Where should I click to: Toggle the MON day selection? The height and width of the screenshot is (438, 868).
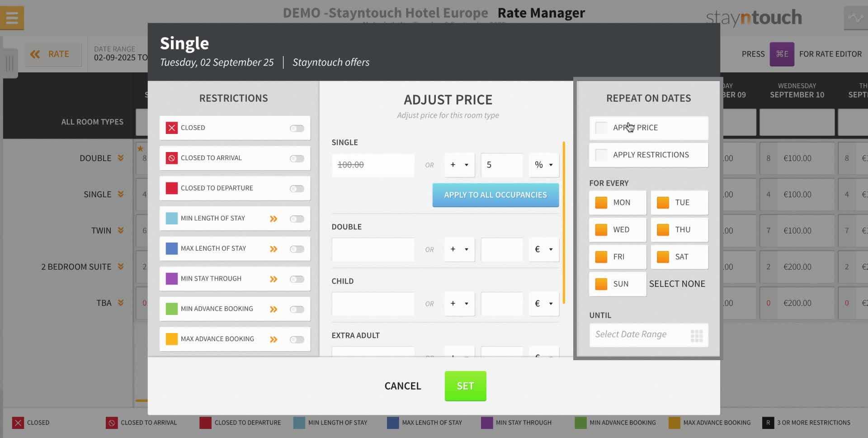pos(618,203)
